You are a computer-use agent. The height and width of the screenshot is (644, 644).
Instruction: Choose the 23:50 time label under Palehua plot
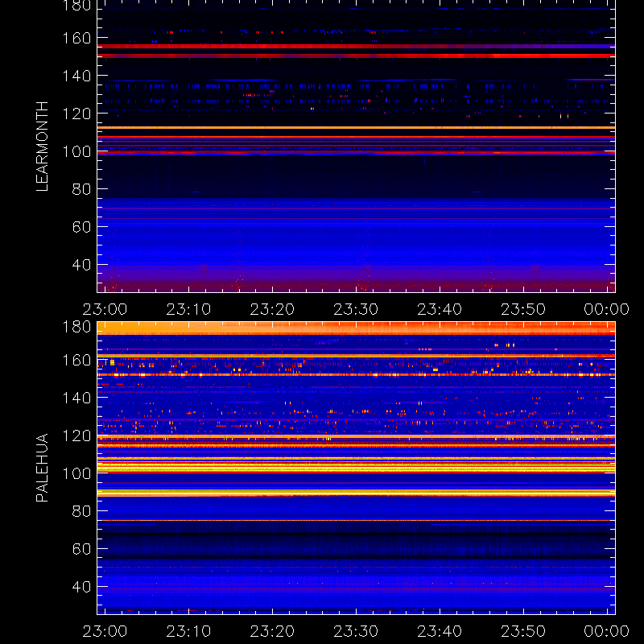click(x=523, y=631)
